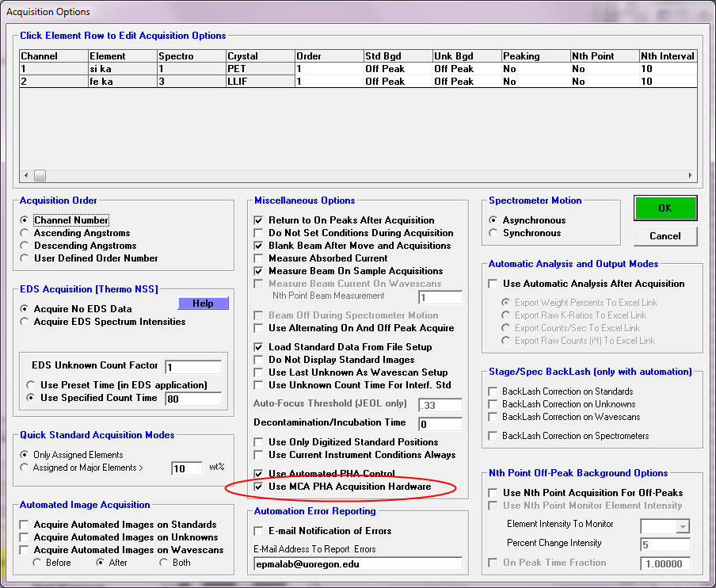Click the green OK button

(665, 208)
